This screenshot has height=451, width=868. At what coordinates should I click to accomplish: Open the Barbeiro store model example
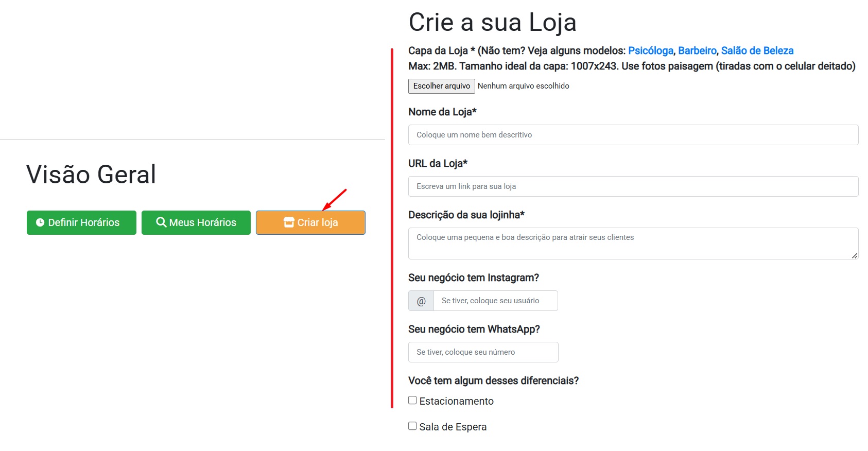[x=698, y=50]
